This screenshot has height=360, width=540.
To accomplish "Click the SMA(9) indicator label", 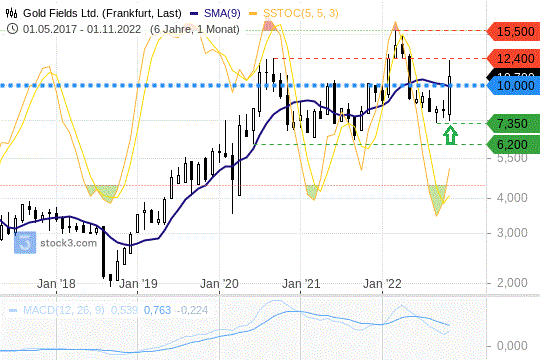I will coord(222,13).
